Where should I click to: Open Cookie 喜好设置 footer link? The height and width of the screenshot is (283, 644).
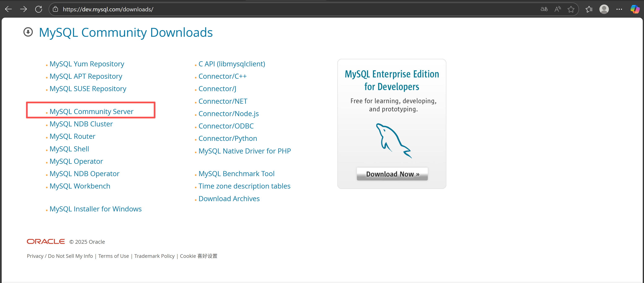[198, 256]
